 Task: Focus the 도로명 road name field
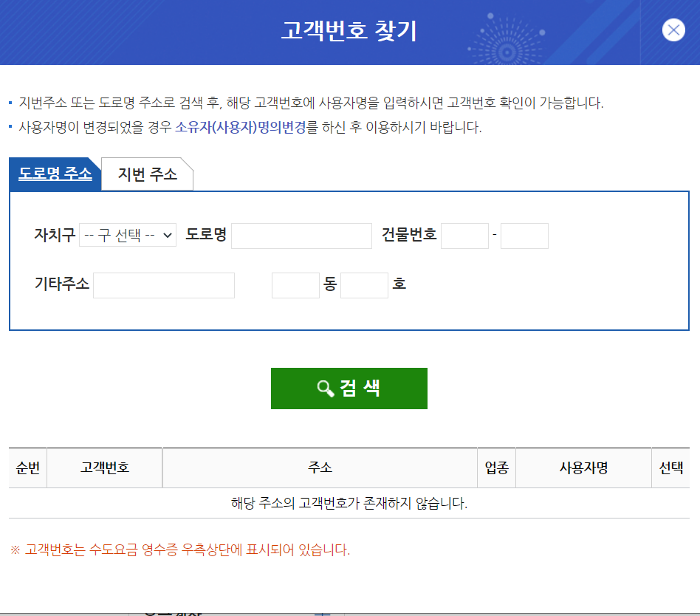(x=301, y=236)
